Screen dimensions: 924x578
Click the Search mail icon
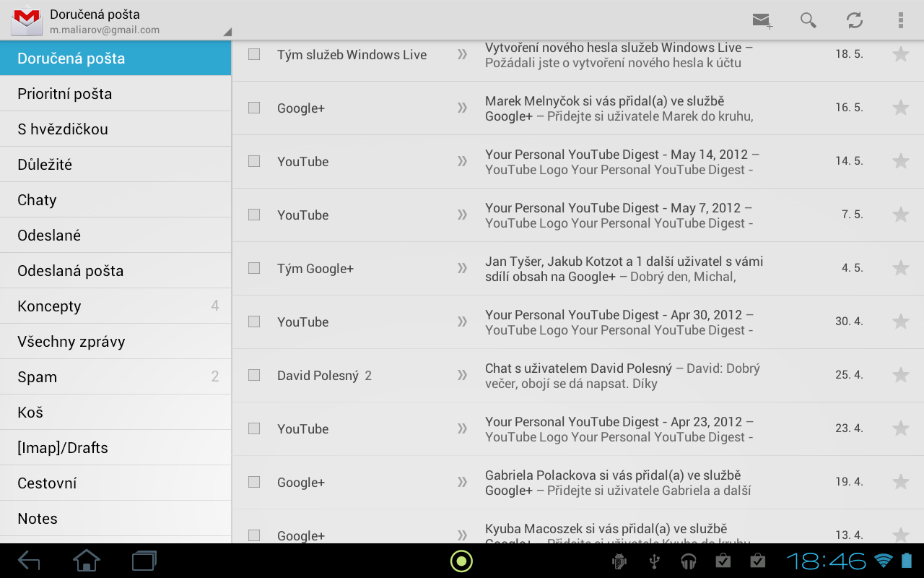pos(808,20)
